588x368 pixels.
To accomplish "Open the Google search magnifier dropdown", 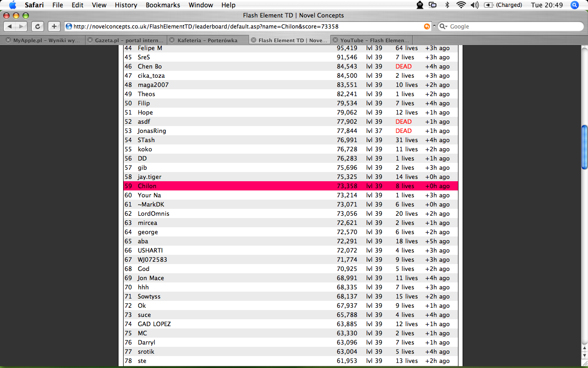I will click(x=443, y=27).
